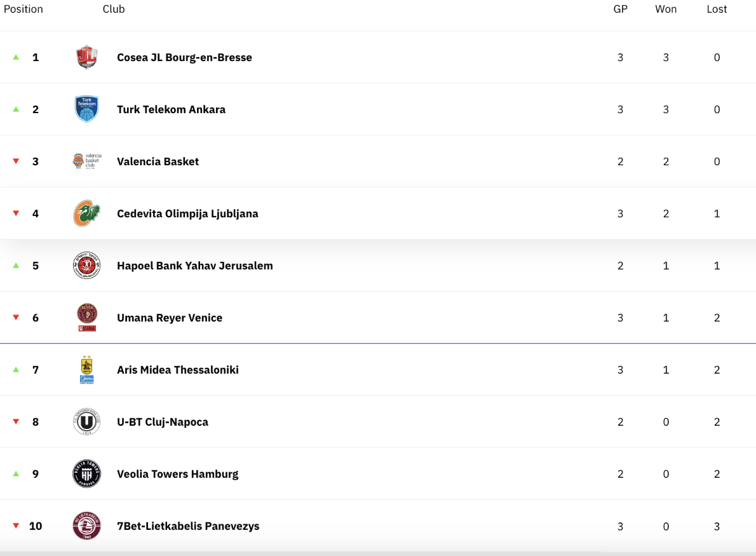Viewport: 756px width, 556px height.
Task: Click the Position column header
Action: [x=23, y=9]
